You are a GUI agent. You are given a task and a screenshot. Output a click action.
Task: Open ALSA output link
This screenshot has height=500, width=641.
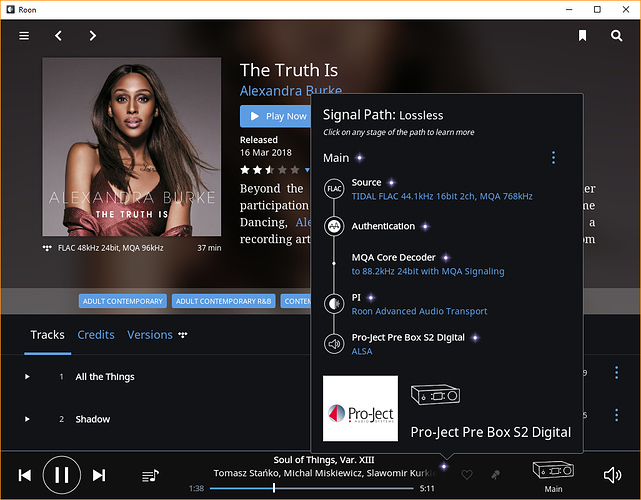pyautogui.click(x=362, y=352)
